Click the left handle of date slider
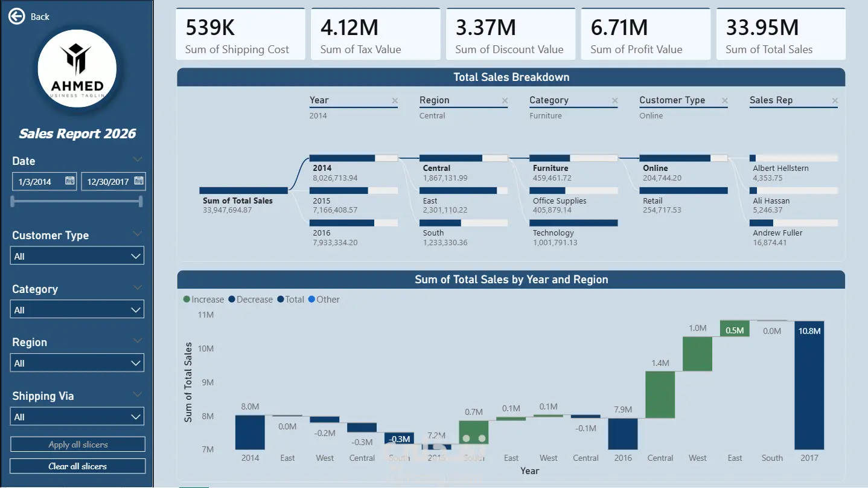The image size is (868, 488). pyautogui.click(x=13, y=201)
